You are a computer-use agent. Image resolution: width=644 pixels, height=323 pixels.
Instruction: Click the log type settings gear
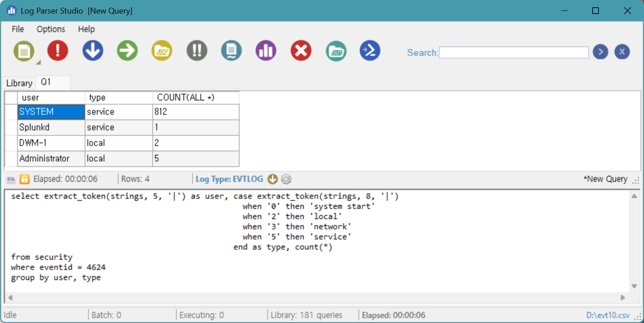click(286, 179)
